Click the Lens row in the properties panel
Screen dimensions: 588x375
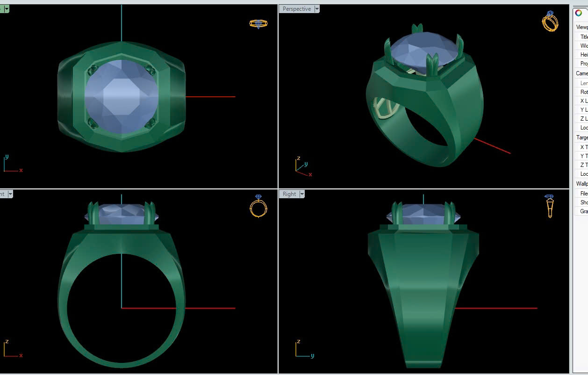[584, 83]
